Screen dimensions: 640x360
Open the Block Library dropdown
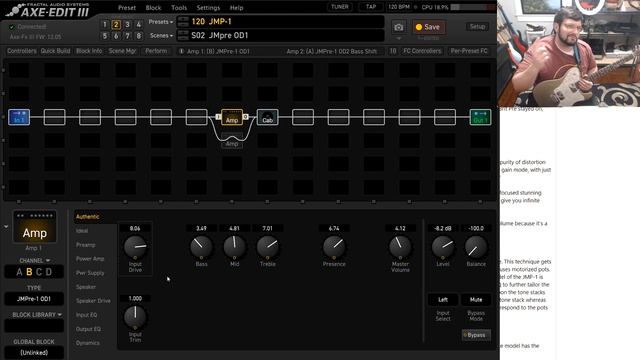37,315
